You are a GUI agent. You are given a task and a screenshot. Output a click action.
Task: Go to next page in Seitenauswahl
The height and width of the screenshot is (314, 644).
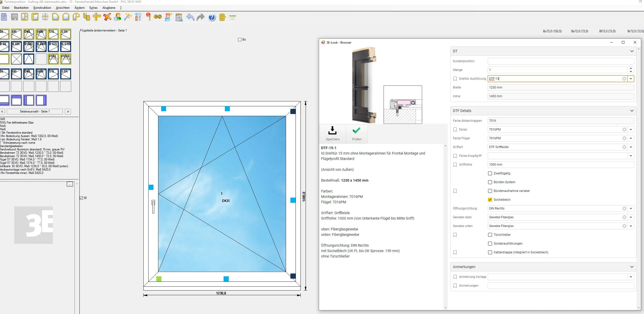pos(68,111)
